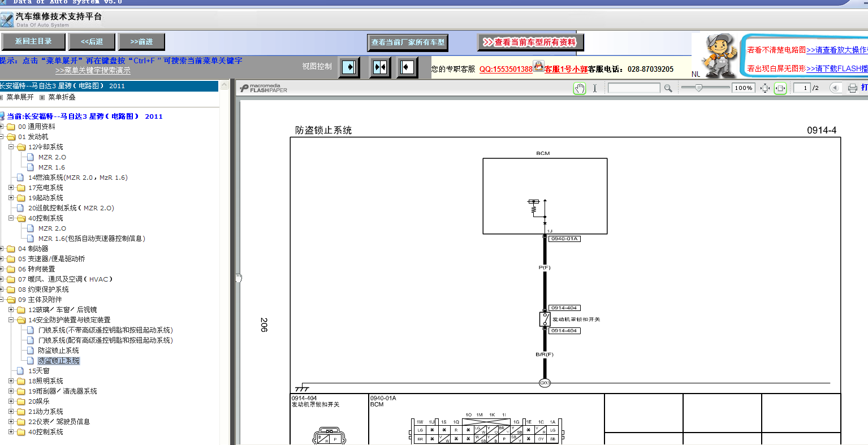868x445 pixels.
Task: Expand the 20娱乐 tree node
Action: (x=11, y=401)
